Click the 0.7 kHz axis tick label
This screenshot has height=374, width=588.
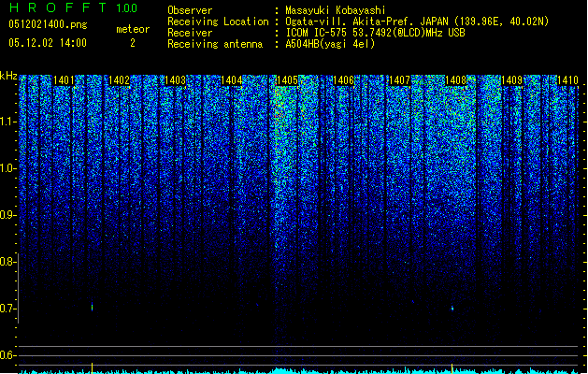click(x=8, y=309)
